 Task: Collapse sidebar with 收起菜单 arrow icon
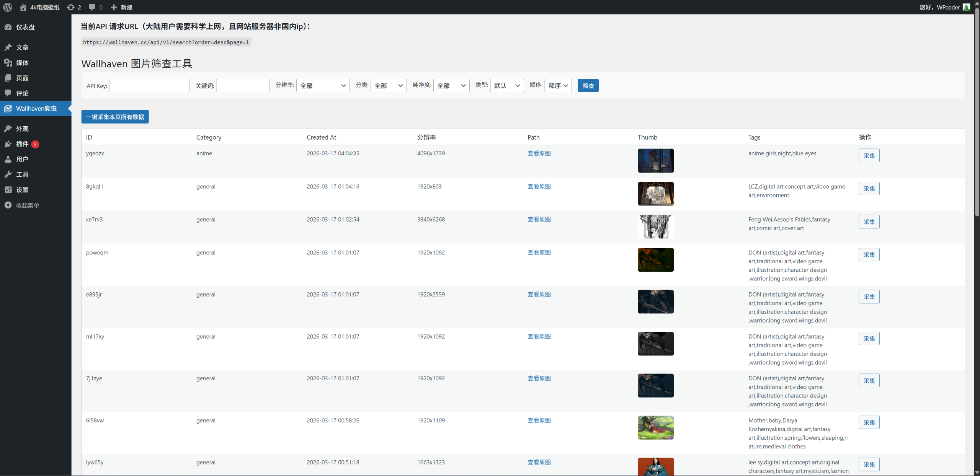coord(8,205)
